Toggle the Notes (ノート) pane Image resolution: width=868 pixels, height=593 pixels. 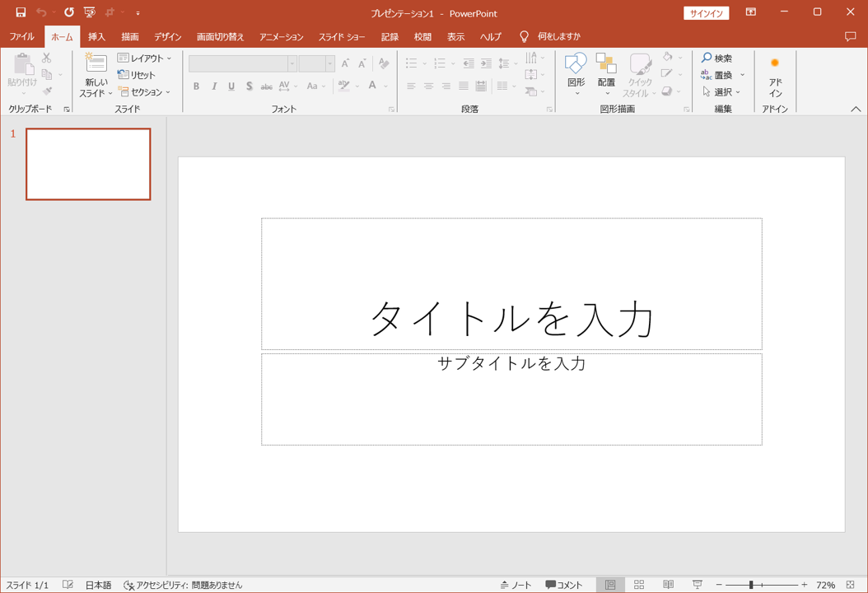click(516, 585)
